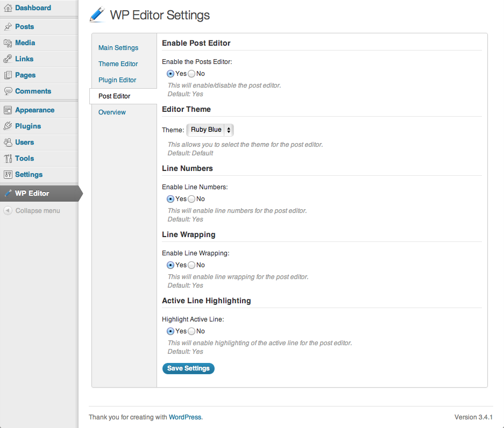
Task: Click the Save Settings button
Action: (x=188, y=368)
